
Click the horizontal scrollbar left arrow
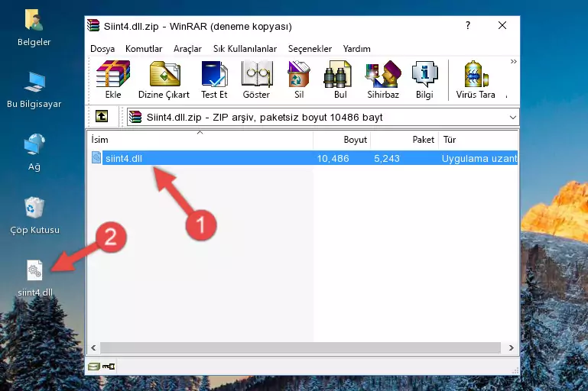(x=94, y=348)
